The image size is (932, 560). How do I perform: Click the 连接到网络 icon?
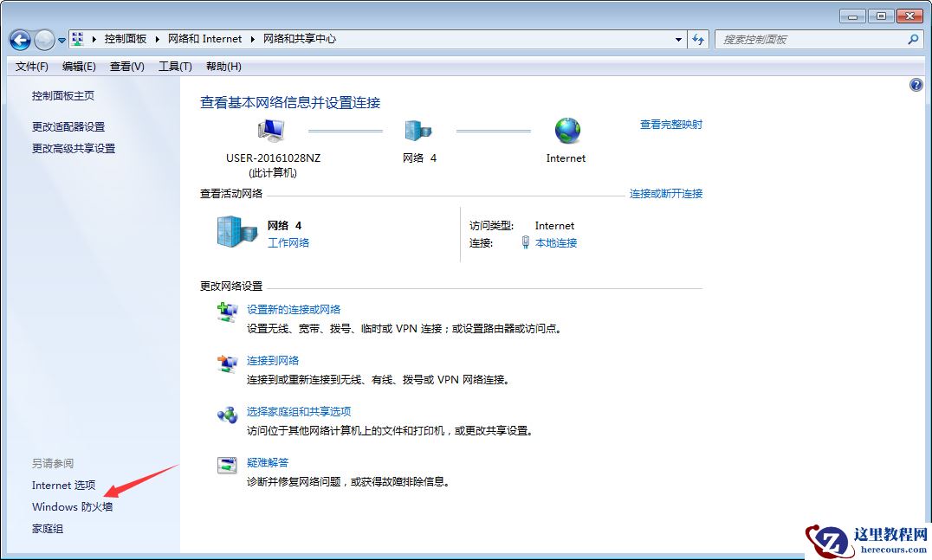(x=226, y=364)
